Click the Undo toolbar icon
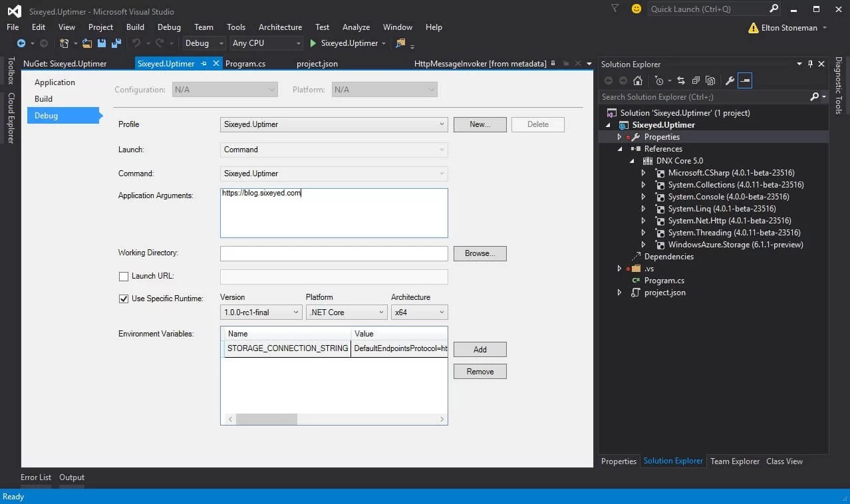The image size is (850, 504). coord(136,43)
